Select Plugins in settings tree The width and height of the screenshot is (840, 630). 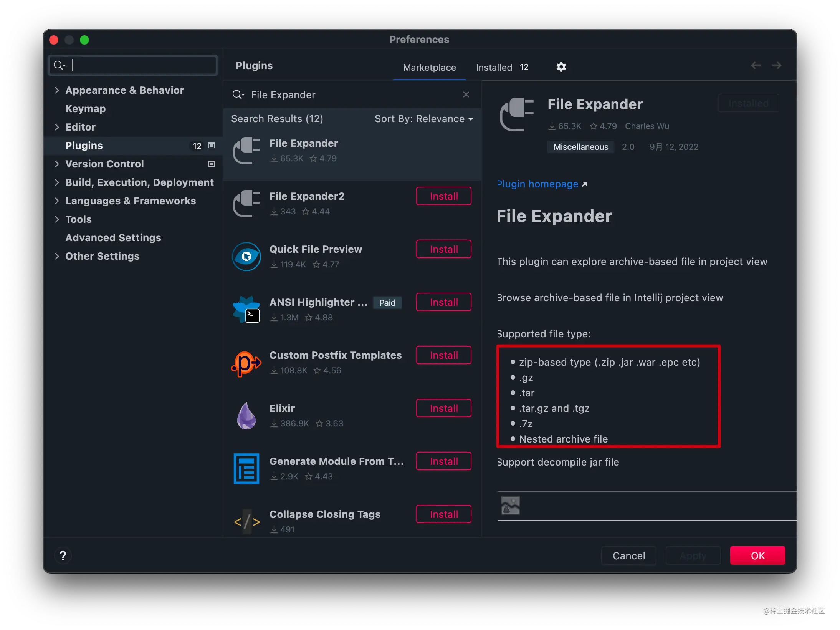132,146
